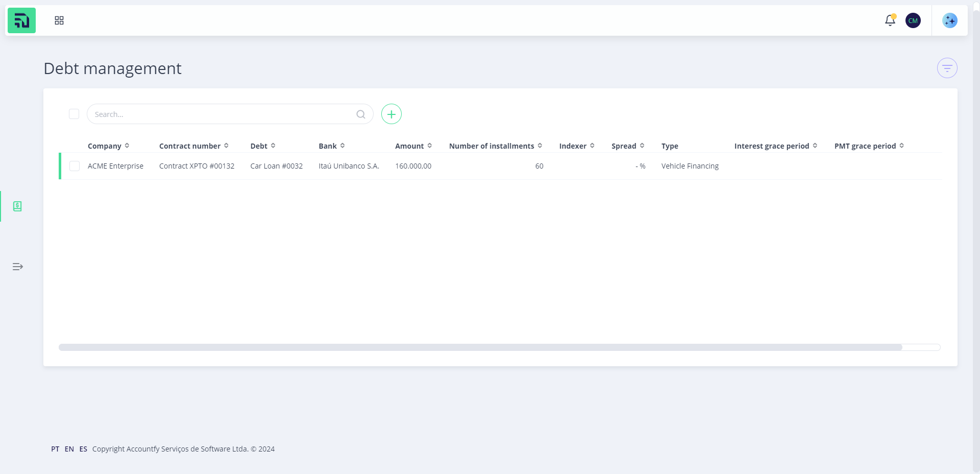Switch language to ES
980x474 pixels.
pos(83,449)
